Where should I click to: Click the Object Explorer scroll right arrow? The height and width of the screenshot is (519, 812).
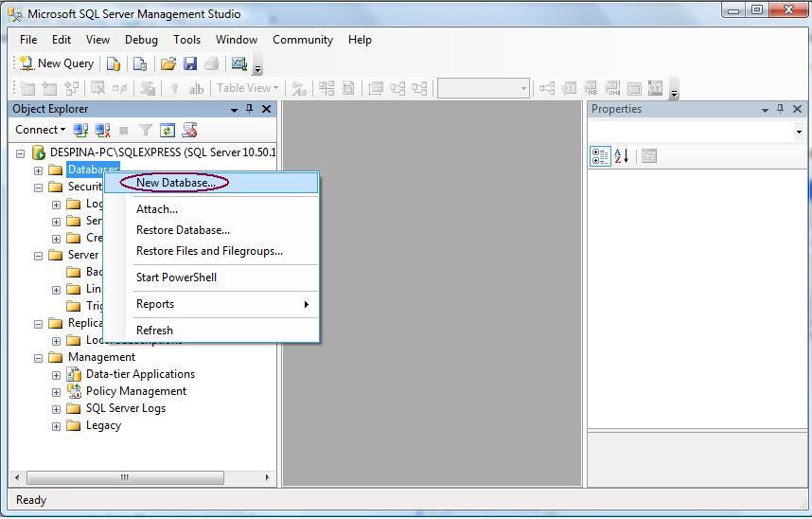coord(267,477)
